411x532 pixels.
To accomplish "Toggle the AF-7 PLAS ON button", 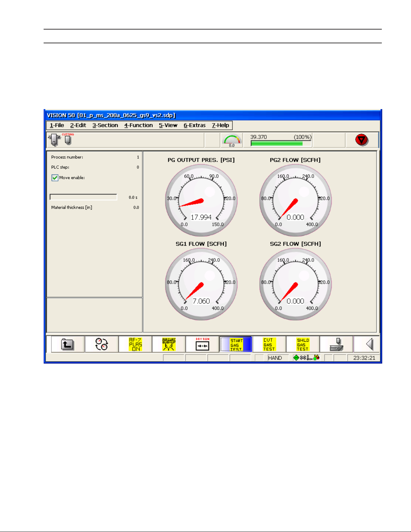I will coord(135,344).
